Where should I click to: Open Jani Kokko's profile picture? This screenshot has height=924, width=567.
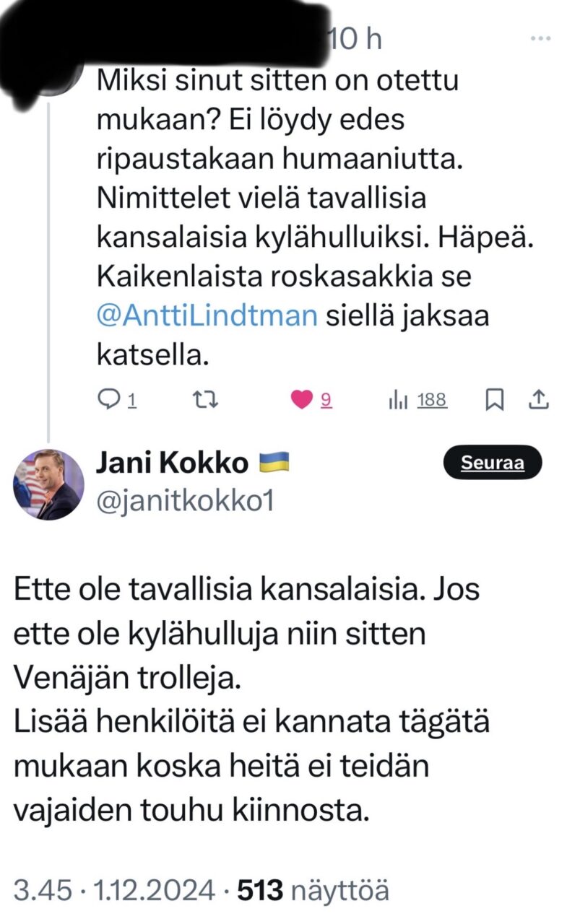(48, 484)
